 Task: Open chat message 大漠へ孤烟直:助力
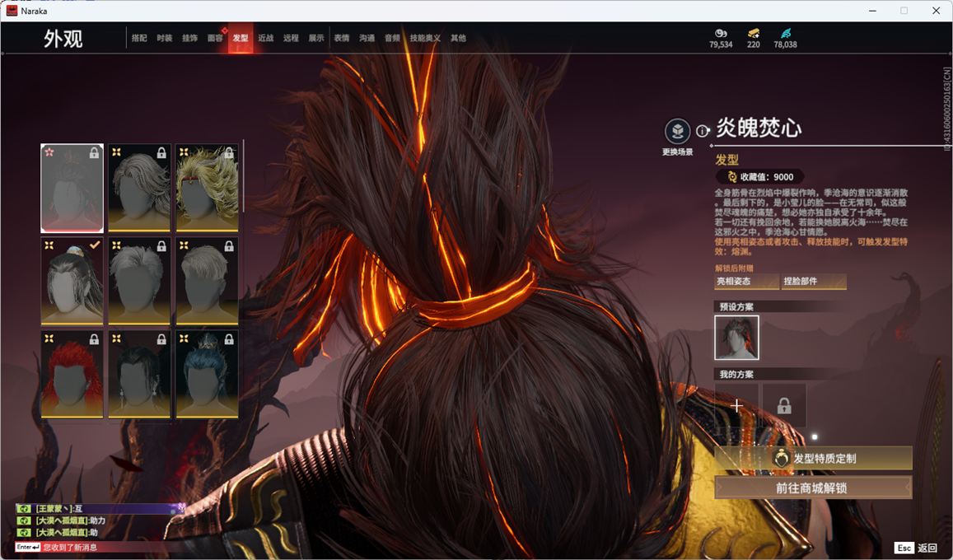tap(71, 520)
